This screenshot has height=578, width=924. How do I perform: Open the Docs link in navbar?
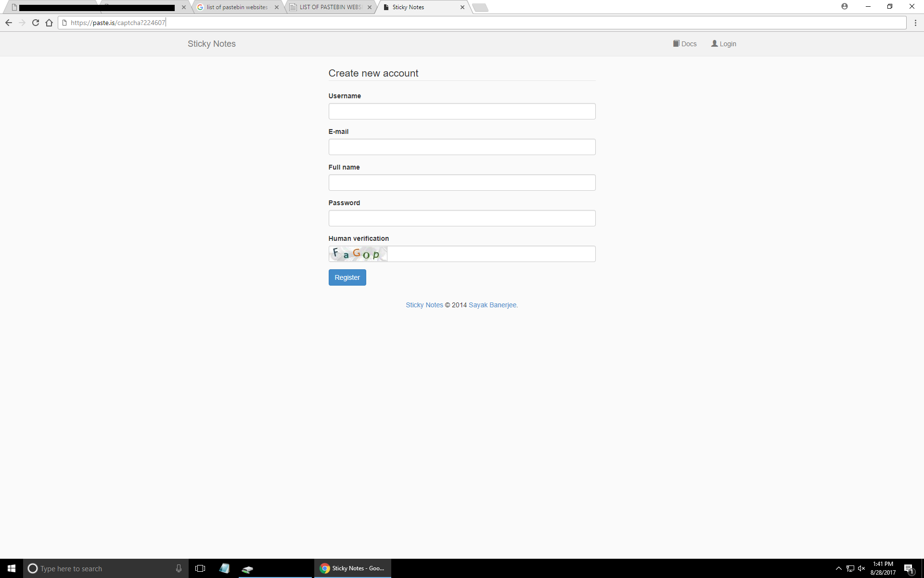click(685, 44)
